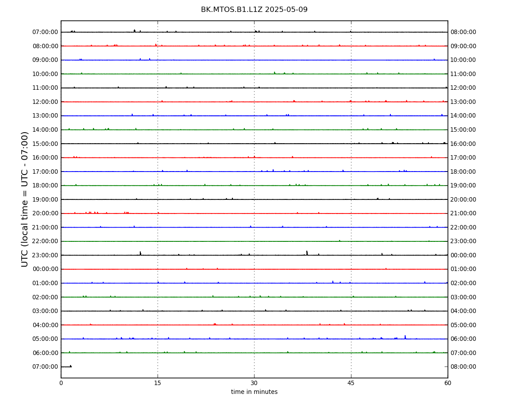
Task: Click right-axis label 11:00:00
Action: (x=463, y=74)
